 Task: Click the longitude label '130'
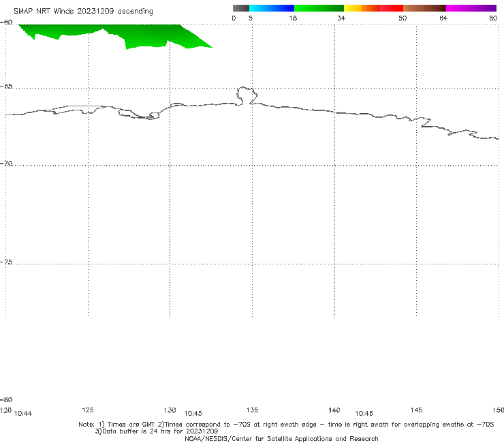pos(170,410)
